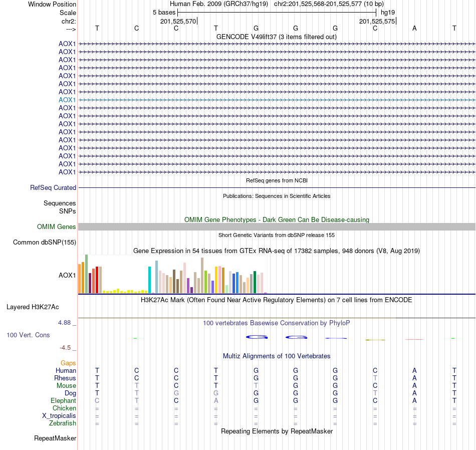Click the RefSeq Curated track label
The width and height of the screenshot is (476, 450).
(53, 187)
